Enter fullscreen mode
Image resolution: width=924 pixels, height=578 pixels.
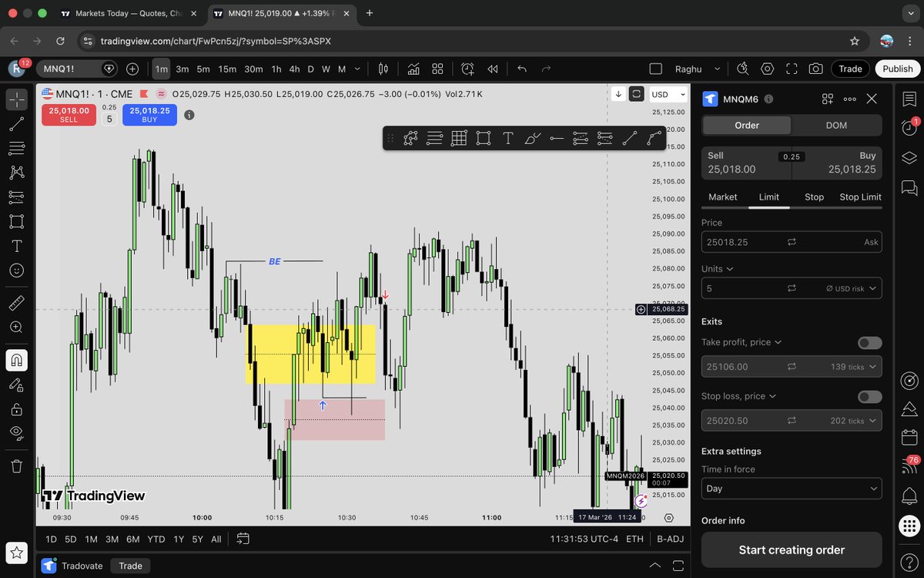792,69
